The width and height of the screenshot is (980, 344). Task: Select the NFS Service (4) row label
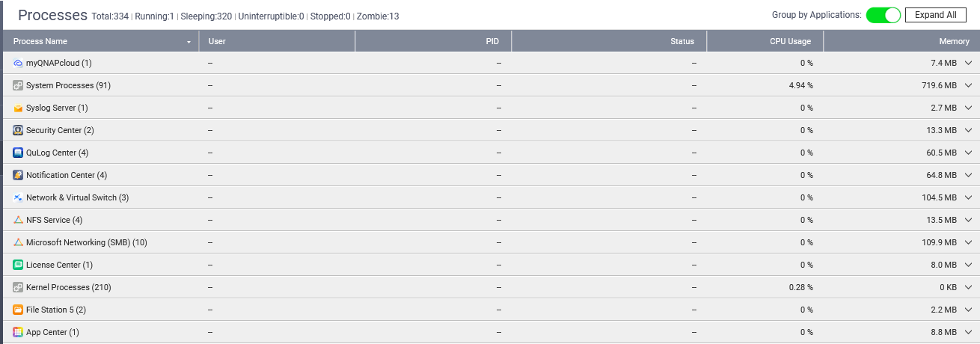point(54,221)
